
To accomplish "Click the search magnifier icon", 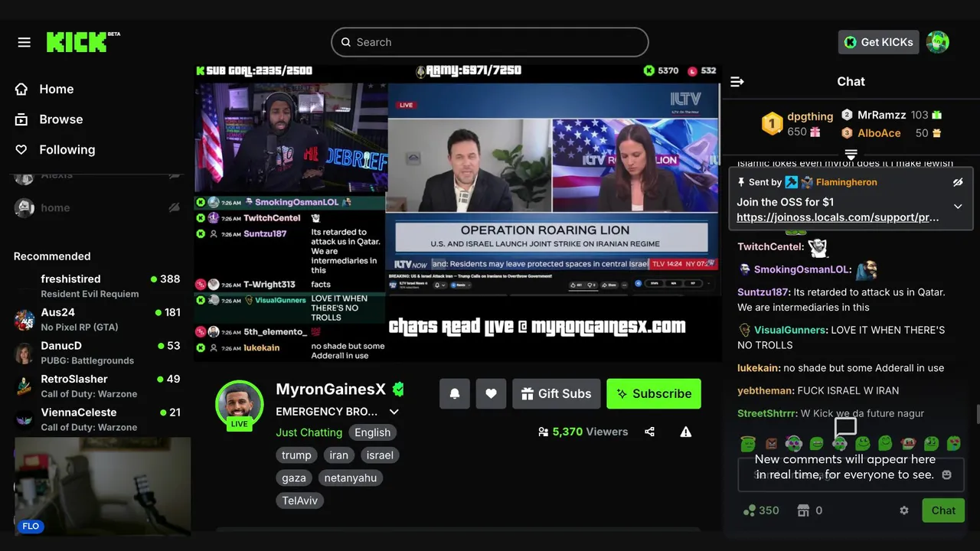I will (345, 42).
